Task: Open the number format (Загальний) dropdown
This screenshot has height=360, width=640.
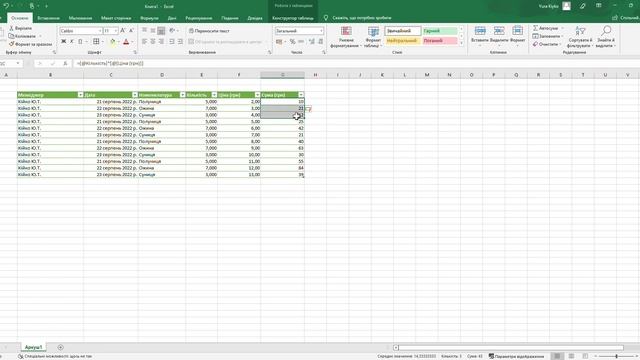Action: (x=321, y=31)
